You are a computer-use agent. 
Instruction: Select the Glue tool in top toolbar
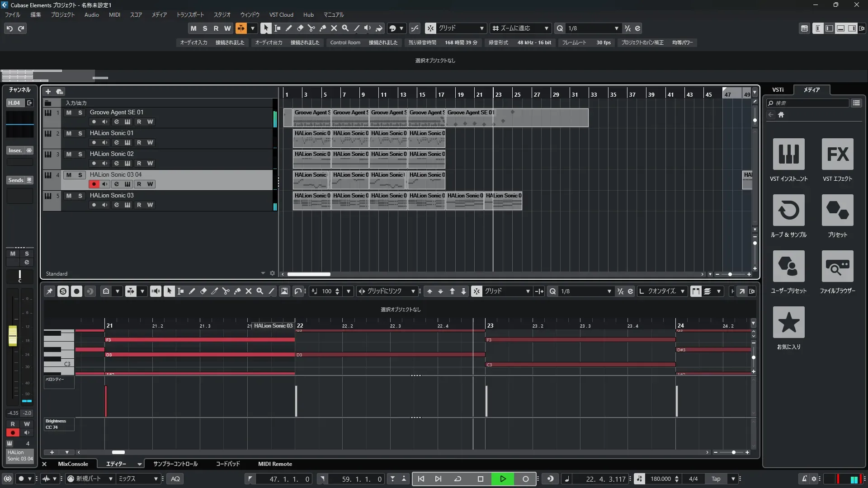[322, 28]
